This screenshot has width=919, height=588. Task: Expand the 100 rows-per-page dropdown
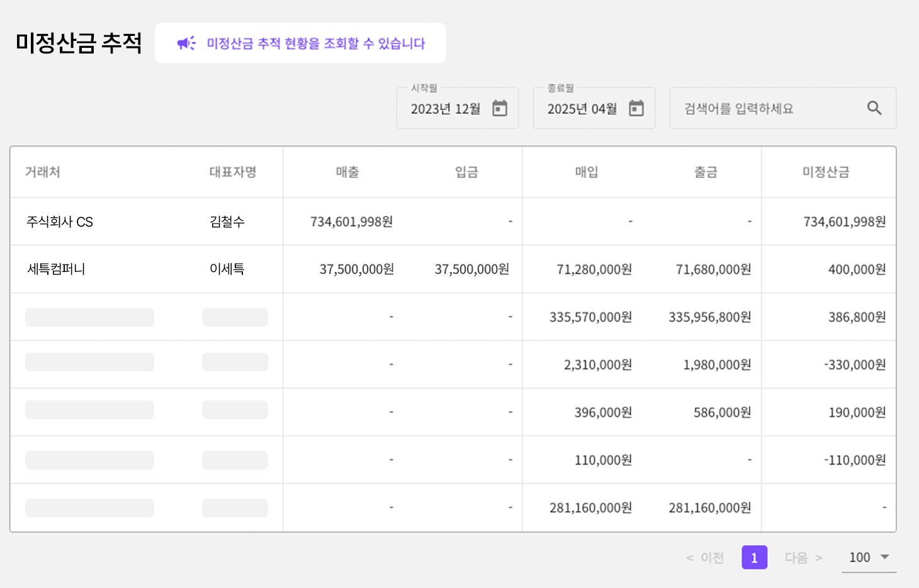point(884,557)
